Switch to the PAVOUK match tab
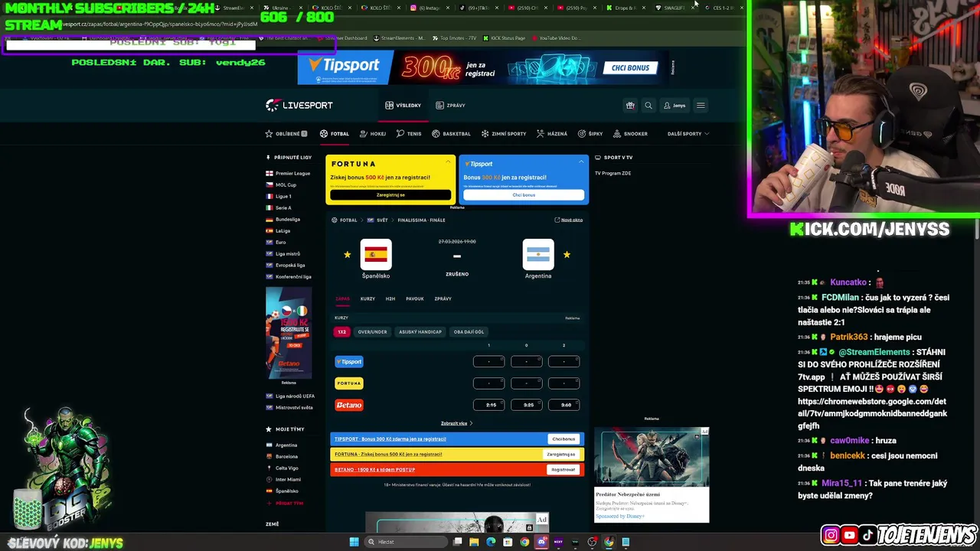 [x=415, y=299]
